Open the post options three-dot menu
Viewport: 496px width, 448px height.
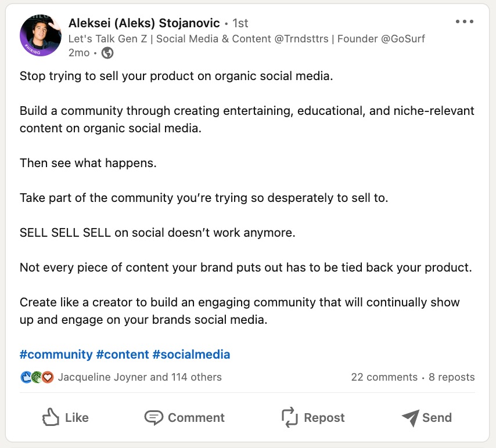[464, 21]
